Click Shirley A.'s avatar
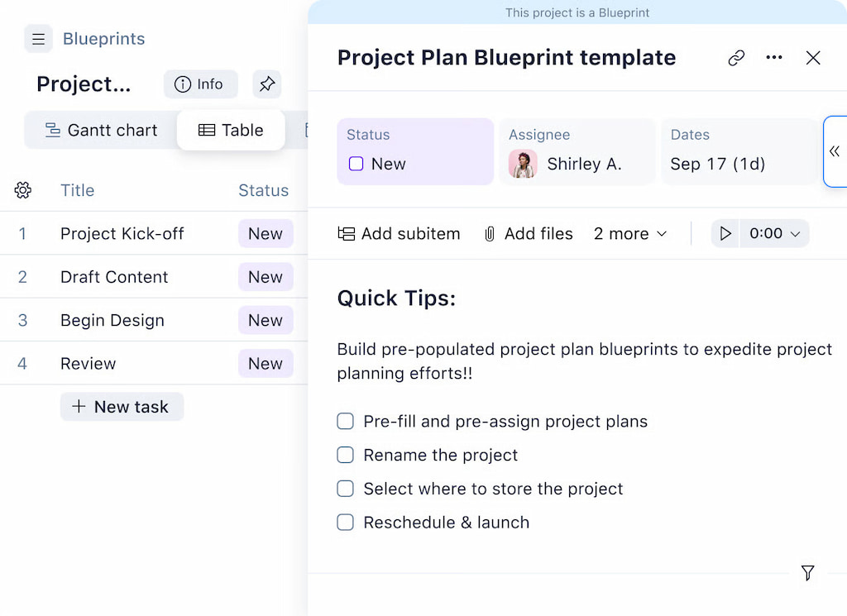The width and height of the screenshot is (847, 616). click(x=523, y=164)
